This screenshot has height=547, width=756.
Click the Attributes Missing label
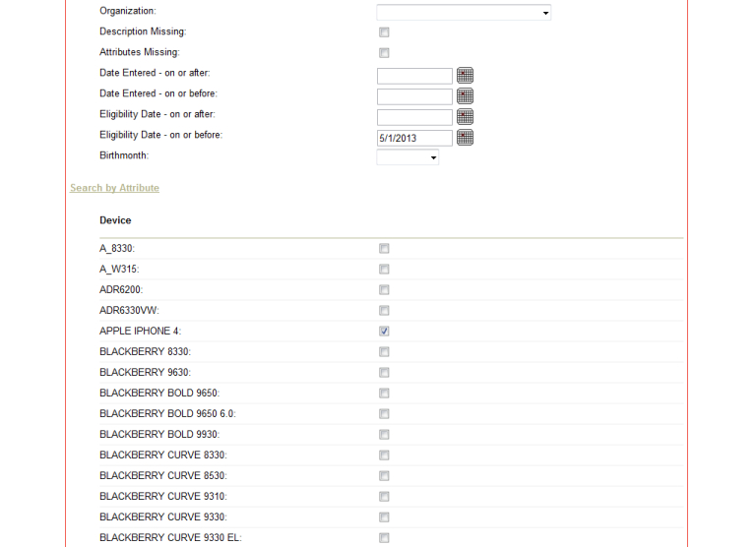click(140, 52)
